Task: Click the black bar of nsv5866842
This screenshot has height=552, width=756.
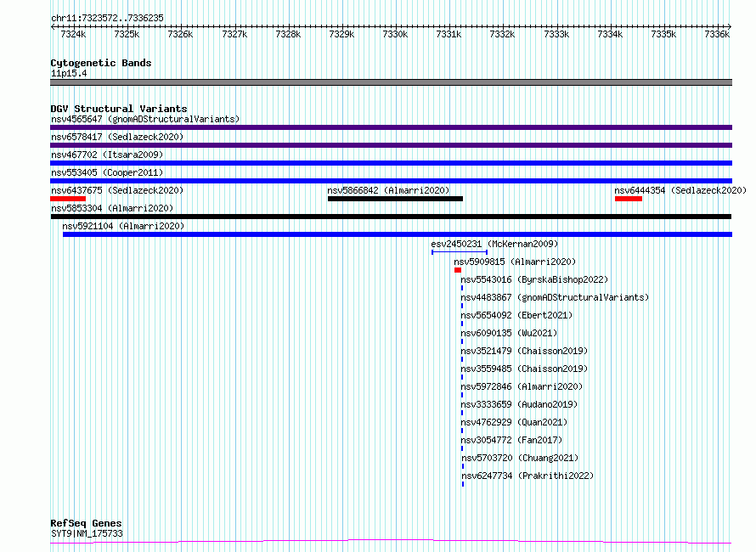Action: (x=395, y=199)
